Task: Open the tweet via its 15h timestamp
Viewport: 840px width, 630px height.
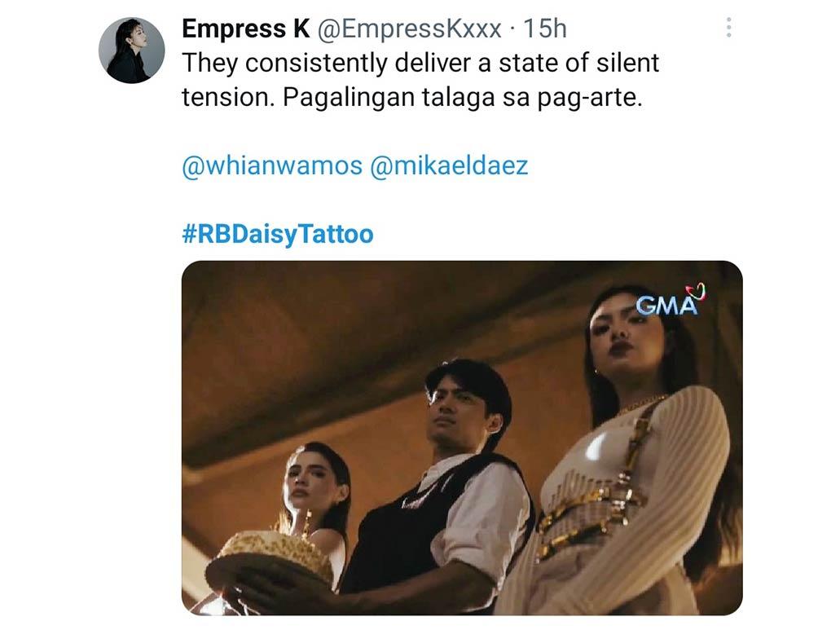Action: pyautogui.click(x=545, y=29)
